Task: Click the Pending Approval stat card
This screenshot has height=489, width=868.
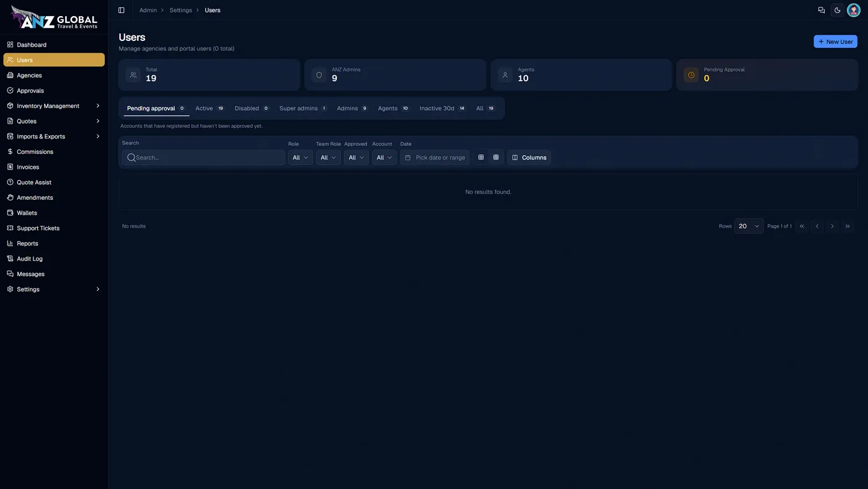Action: point(767,75)
